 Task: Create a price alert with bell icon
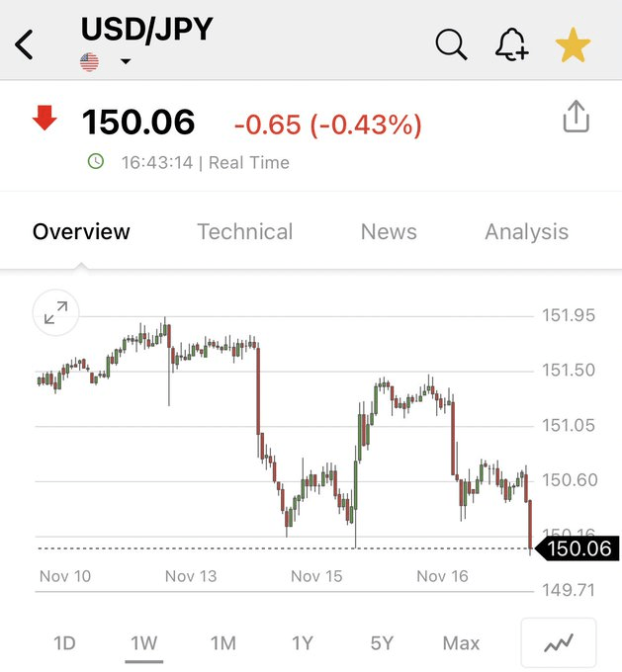(511, 44)
